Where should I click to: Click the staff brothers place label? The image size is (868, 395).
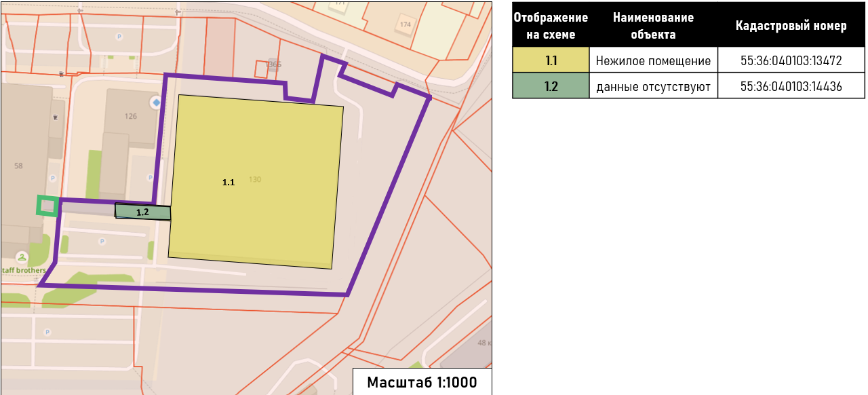[x=23, y=270]
